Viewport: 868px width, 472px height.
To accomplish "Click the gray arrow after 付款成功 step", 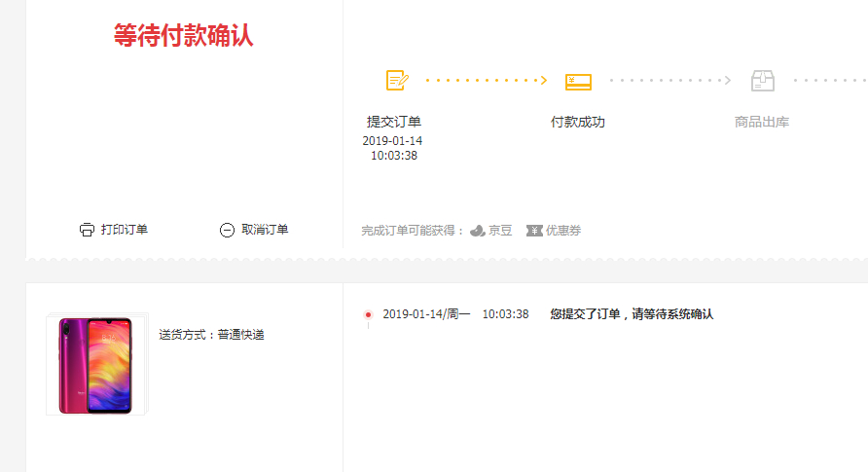I will (x=728, y=80).
